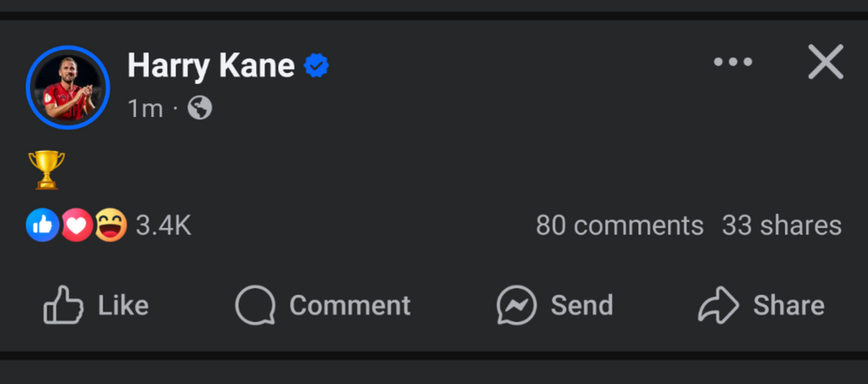Click the trophy emoji in post

click(x=46, y=169)
